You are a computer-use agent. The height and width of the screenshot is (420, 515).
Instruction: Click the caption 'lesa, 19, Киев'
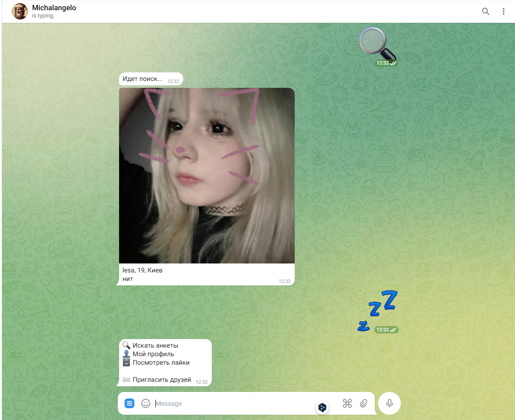[142, 270]
